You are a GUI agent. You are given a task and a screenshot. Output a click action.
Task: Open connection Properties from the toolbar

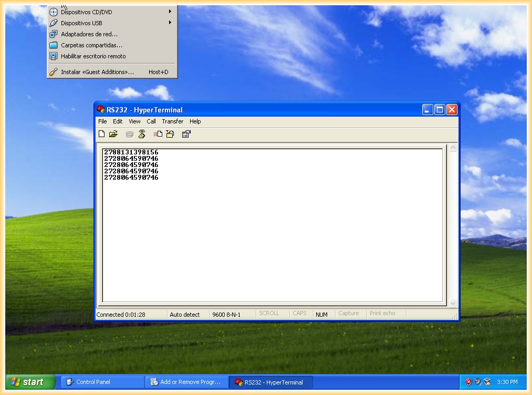(x=186, y=134)
